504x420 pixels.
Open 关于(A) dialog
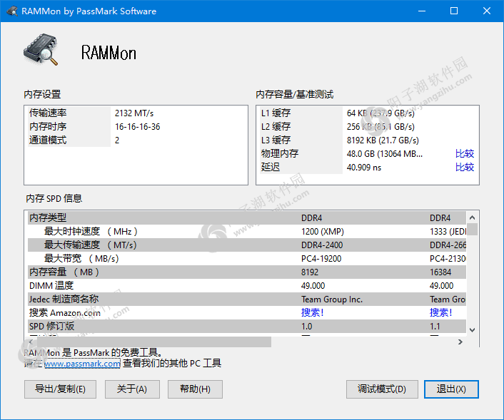click(x=132, y=389)
